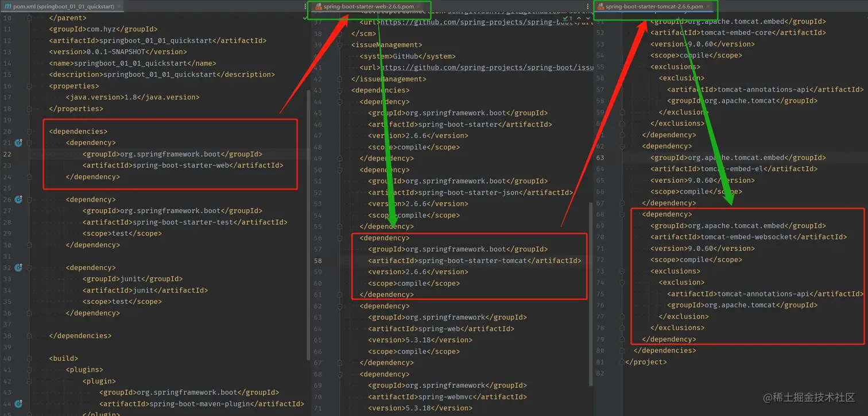Image resolution: width=868 pixels, height=416 pixels.
Task: Click the closing dependencies tag on line 38
Action: pos(80,336)
